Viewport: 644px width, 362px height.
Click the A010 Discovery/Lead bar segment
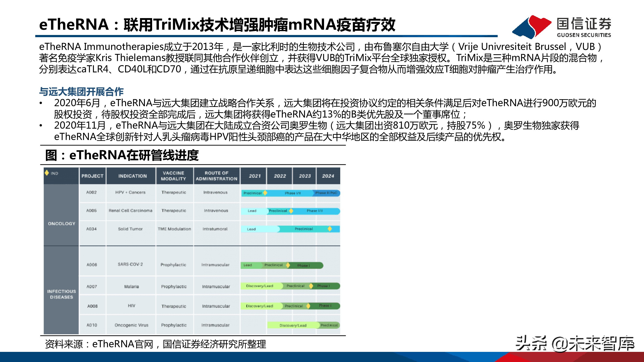293,325
